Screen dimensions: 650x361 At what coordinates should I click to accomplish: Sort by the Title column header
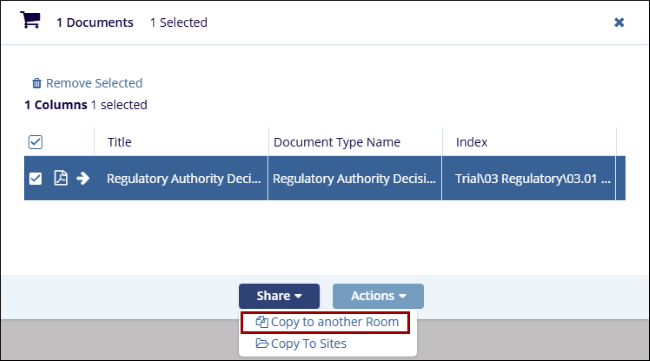119,142
